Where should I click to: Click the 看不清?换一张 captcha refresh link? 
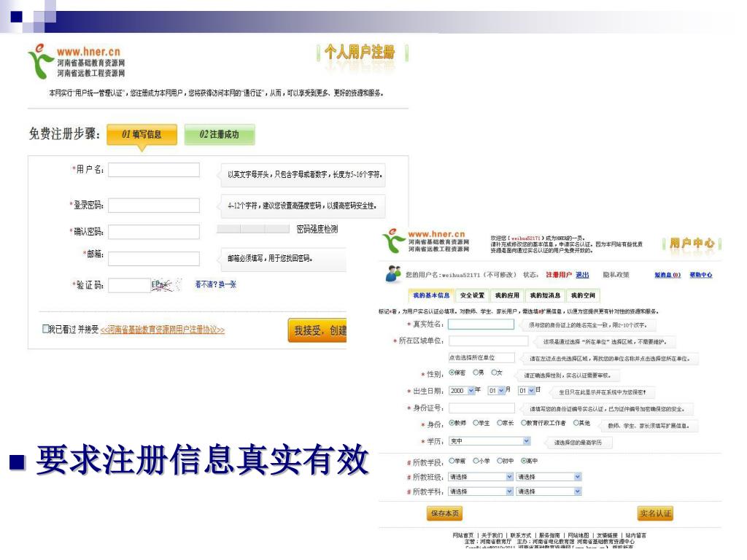coord(215,285)
